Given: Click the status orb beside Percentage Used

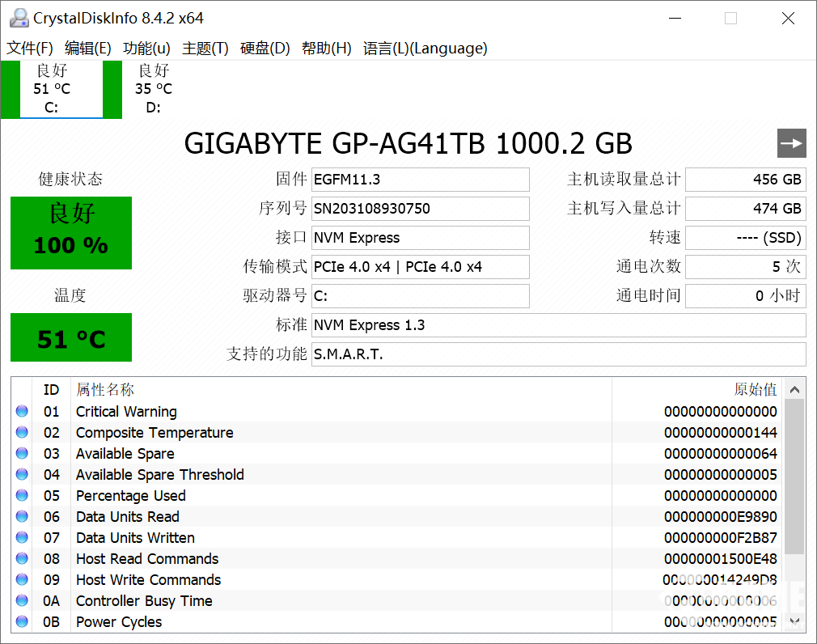Looking at the screenshot, I should pyautogui.click(x=22, y=496).
